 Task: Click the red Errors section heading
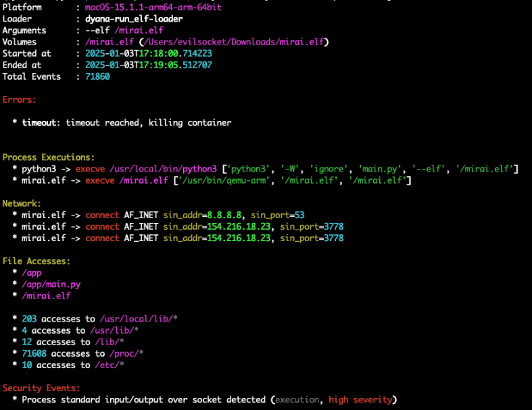coord(20,99)
